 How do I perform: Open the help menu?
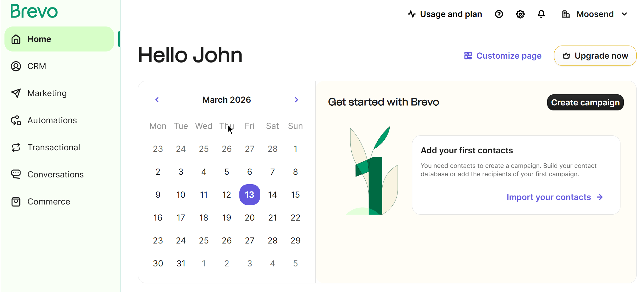point(499,14)
